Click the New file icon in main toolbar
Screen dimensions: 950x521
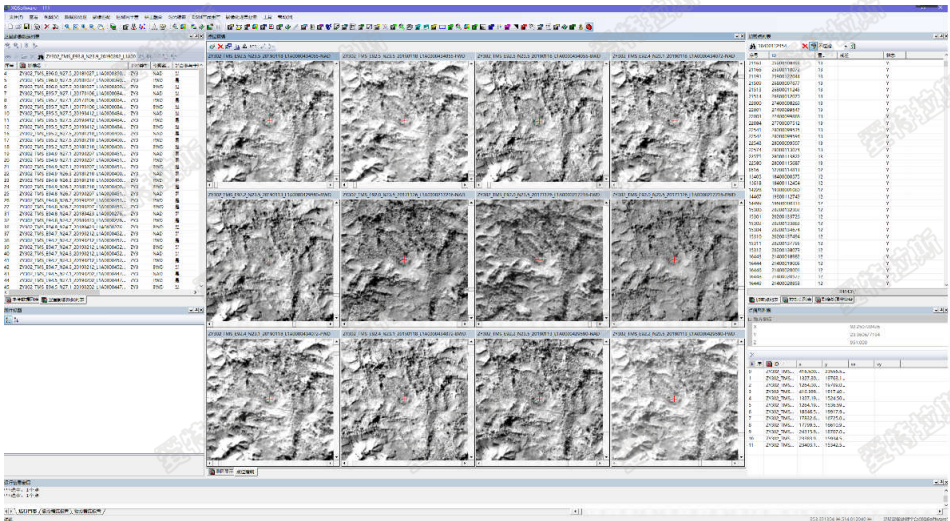(x=8, y=26)
